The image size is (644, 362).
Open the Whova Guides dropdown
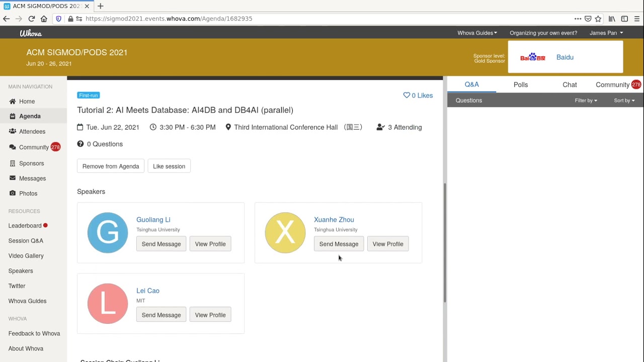click(x=477, y=33)
